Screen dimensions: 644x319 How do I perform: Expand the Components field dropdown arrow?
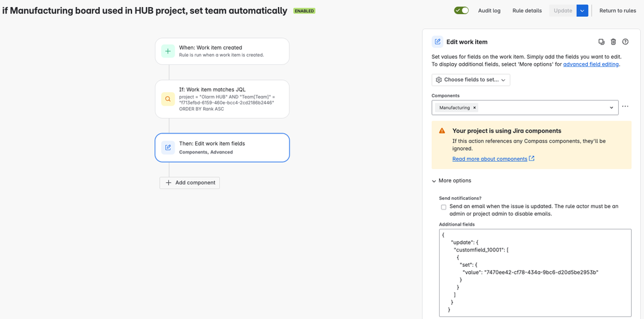point(612,108)
